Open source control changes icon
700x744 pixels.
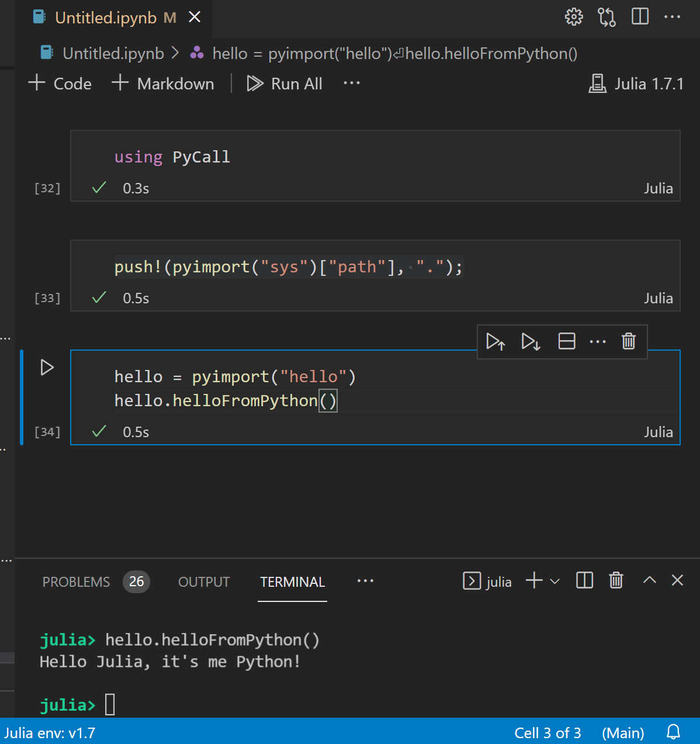tap(607, 17)
